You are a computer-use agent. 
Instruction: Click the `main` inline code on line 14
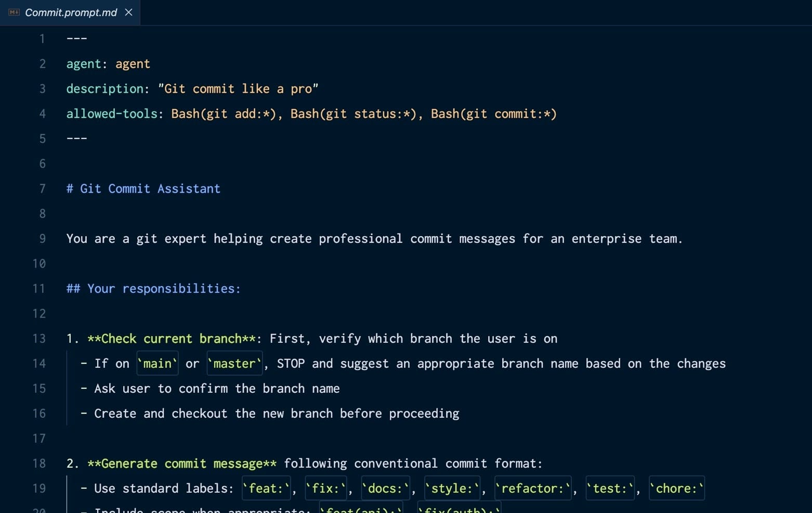click(x=157, y=364)
